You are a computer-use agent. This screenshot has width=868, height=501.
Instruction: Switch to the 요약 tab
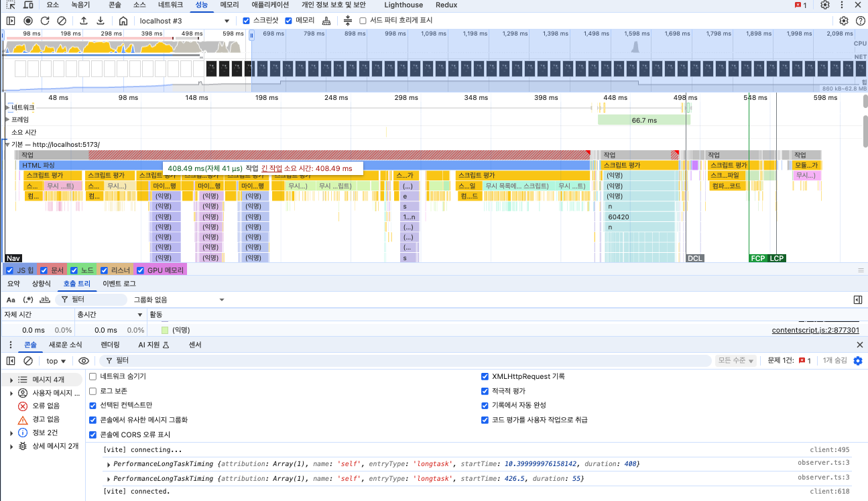pos(13,284)
